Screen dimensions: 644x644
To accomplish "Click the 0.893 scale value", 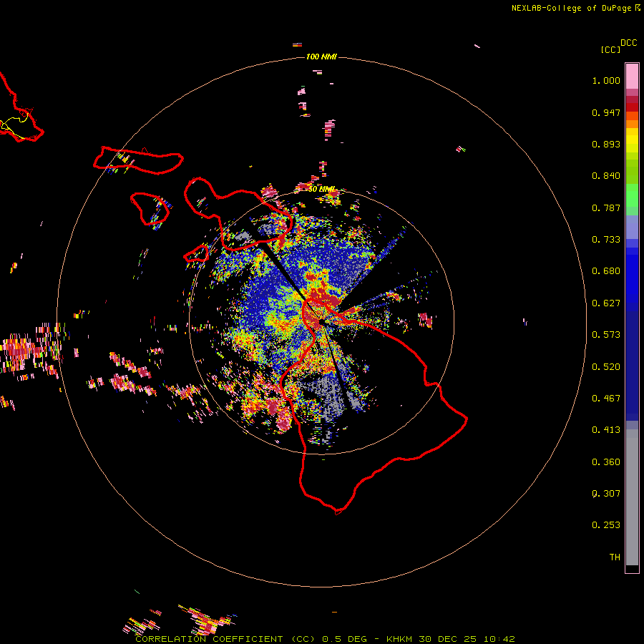I will (x=606, y=144).
